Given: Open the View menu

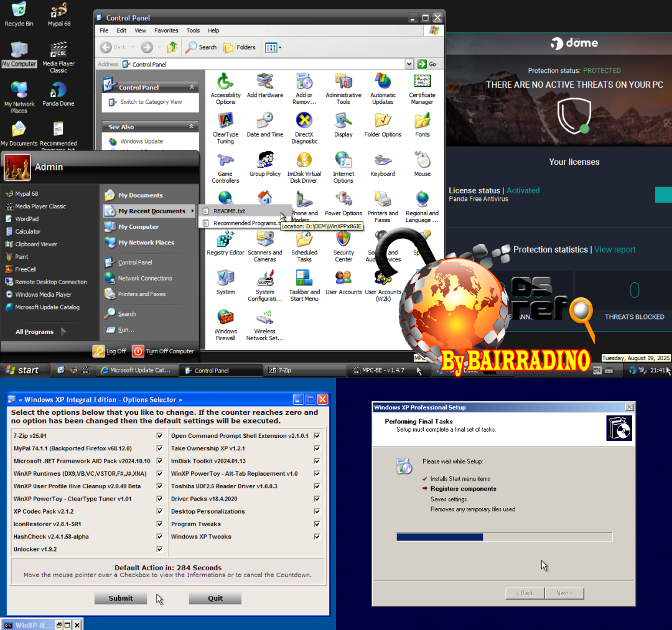Looking at the screenshot, I should coord(140,30).
